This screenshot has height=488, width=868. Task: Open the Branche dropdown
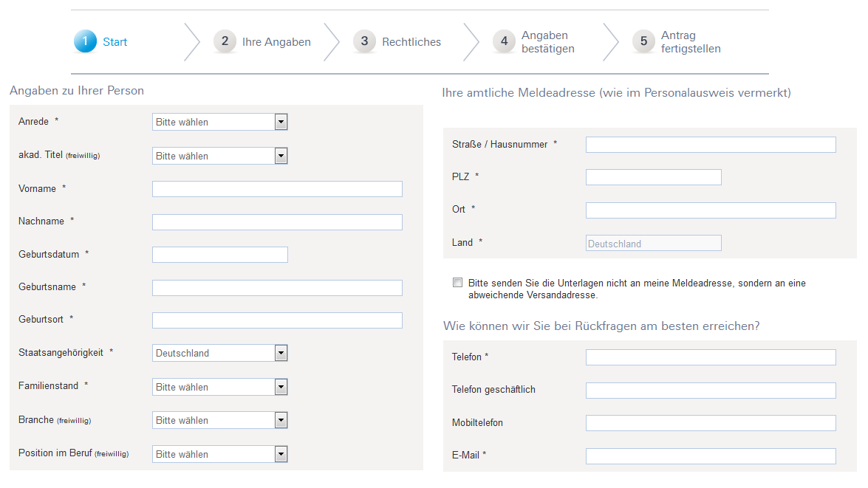(219, 421)
